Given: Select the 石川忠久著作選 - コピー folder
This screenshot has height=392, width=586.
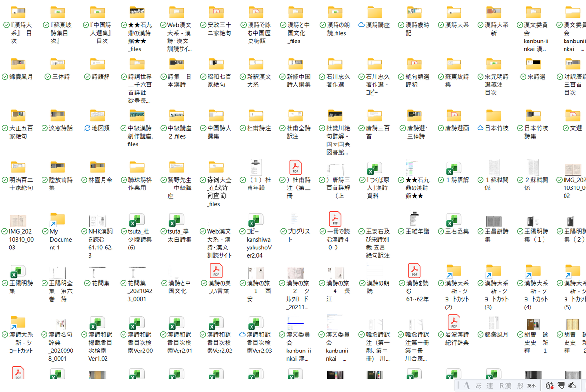Looking at the screenshot, I should [x=375, y=63].
